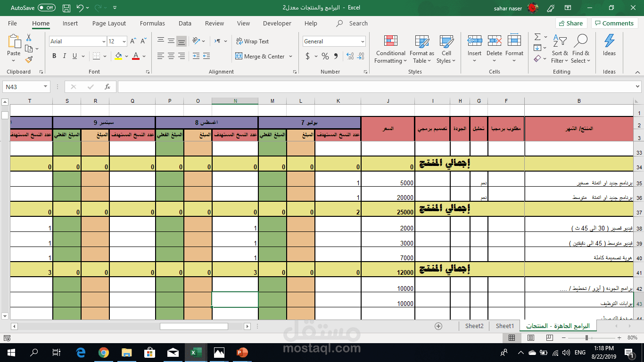644x362 pixels.
Task: Open Sort & Filter
Action: point(560,49)
